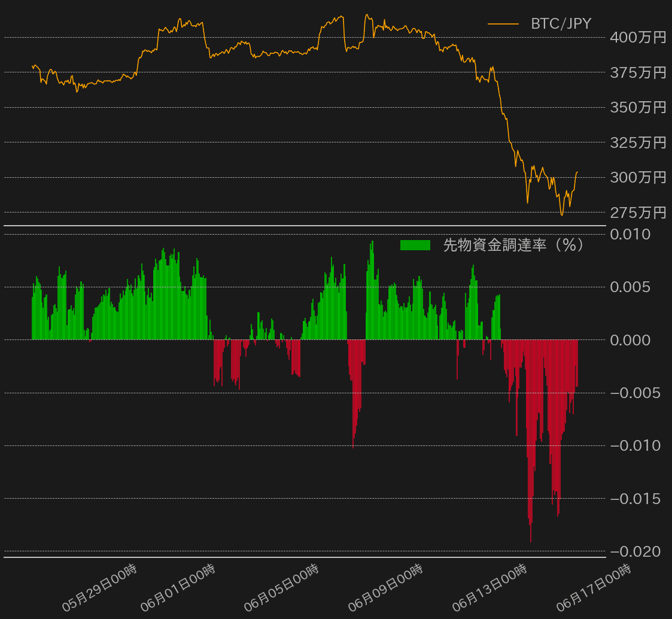The width and height of the screenshot is (672, 619).
Task: Select the 400万円 price axis label
Action: pos(638,38)
